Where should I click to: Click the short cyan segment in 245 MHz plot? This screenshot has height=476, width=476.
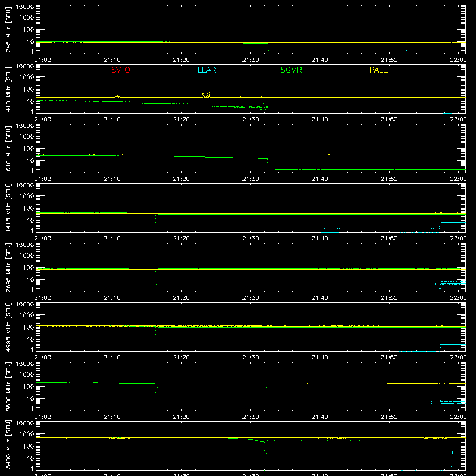pos(330,48)
